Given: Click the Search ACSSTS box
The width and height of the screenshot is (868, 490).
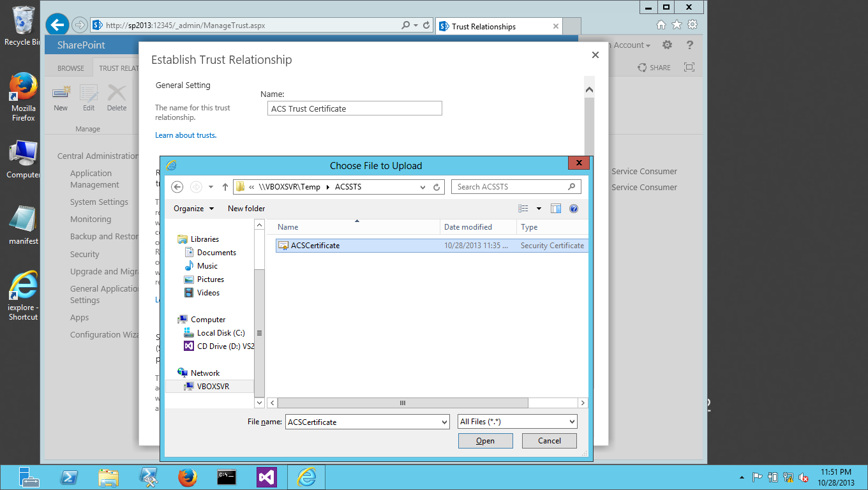Looking at the screenshot, I should pyautogui.click(x=516, y=187).
